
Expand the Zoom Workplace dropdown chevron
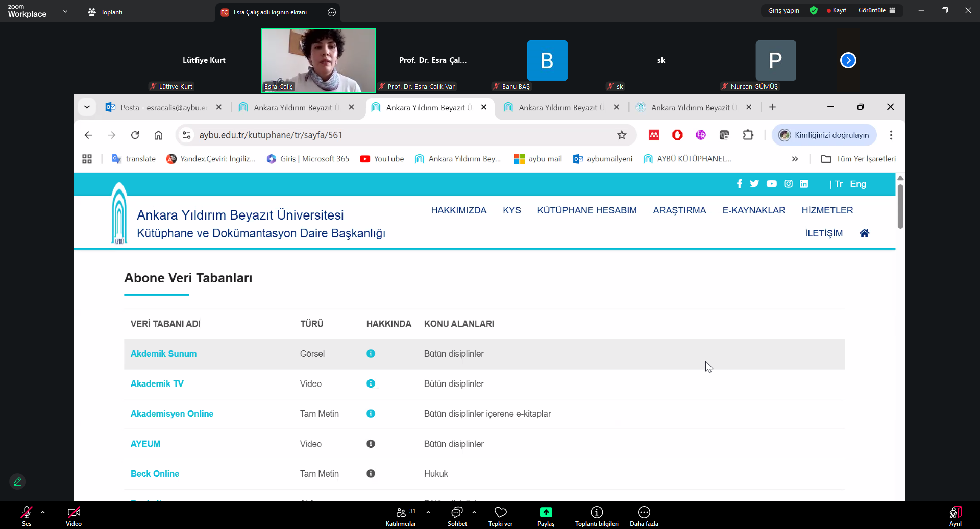tap(65, 11)
